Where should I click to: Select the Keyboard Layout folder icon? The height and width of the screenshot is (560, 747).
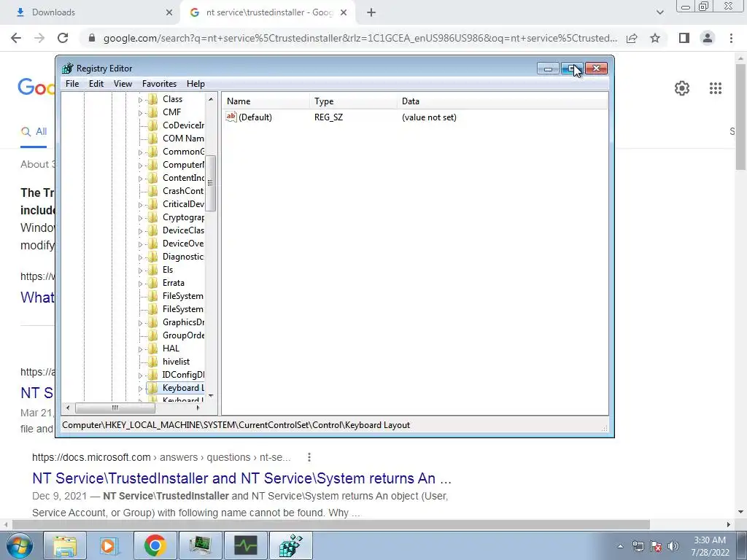(x=153, y=388)
